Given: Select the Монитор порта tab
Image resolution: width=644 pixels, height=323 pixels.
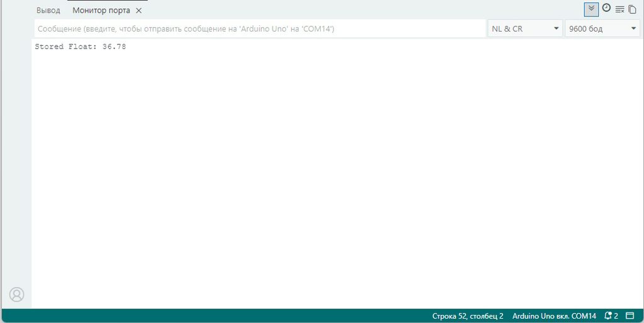Looking at the screenshot, I should click(101, 11).
